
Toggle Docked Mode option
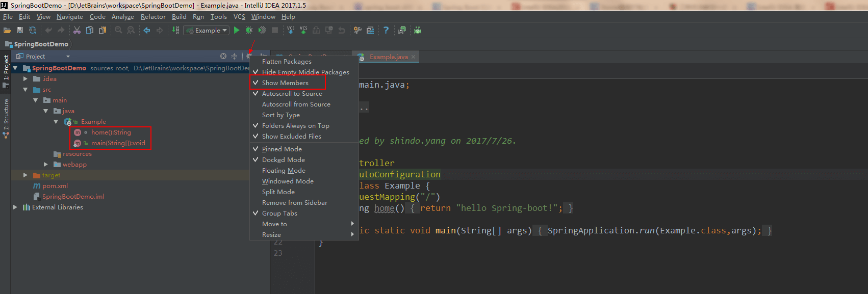tap(304, 160)
